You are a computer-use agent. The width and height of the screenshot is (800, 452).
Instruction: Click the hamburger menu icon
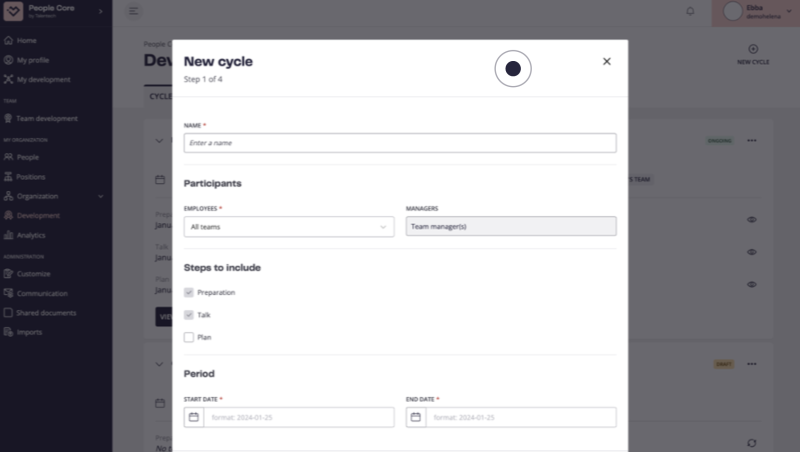tap(133, 11)
